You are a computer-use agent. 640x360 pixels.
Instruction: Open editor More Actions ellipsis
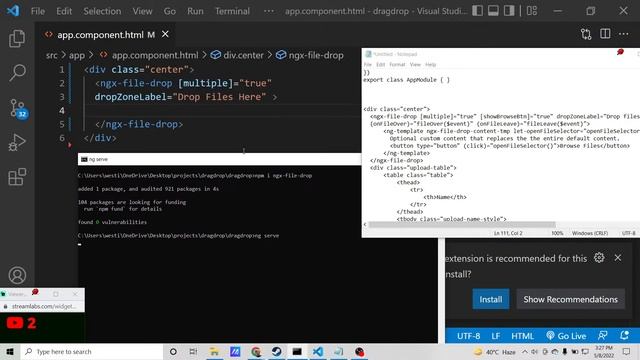point(624,34)
